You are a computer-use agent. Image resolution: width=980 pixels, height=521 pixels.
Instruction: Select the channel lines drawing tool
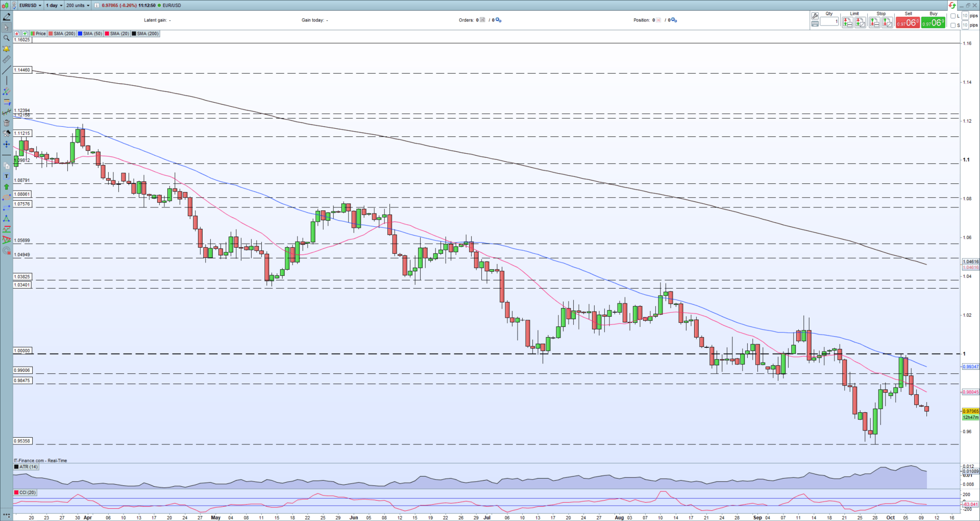point(6,91)
